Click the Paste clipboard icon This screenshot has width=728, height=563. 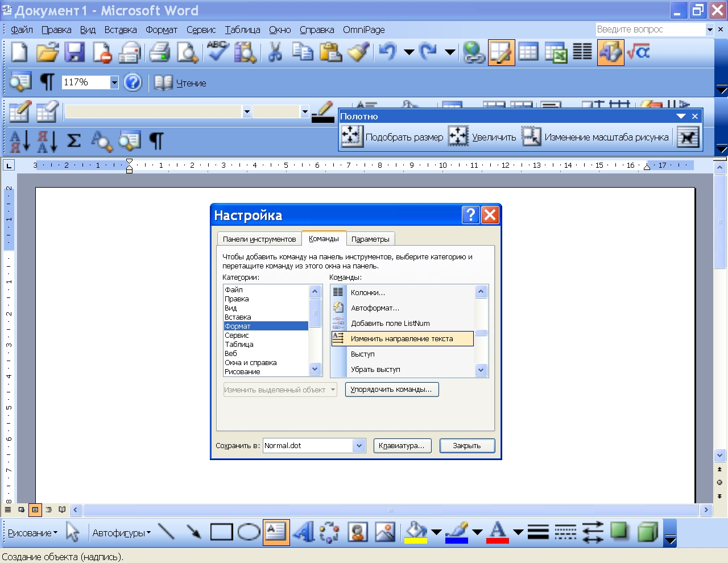[330, 53]
